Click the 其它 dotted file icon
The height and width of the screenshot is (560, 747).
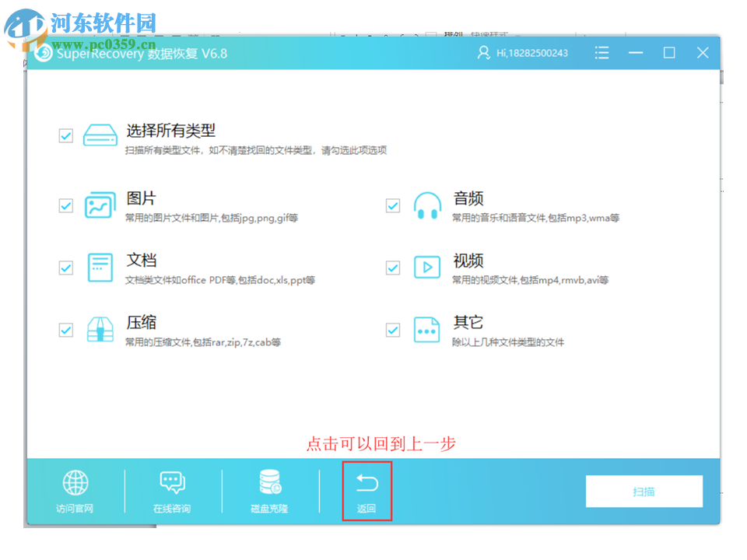click(427, 330)
